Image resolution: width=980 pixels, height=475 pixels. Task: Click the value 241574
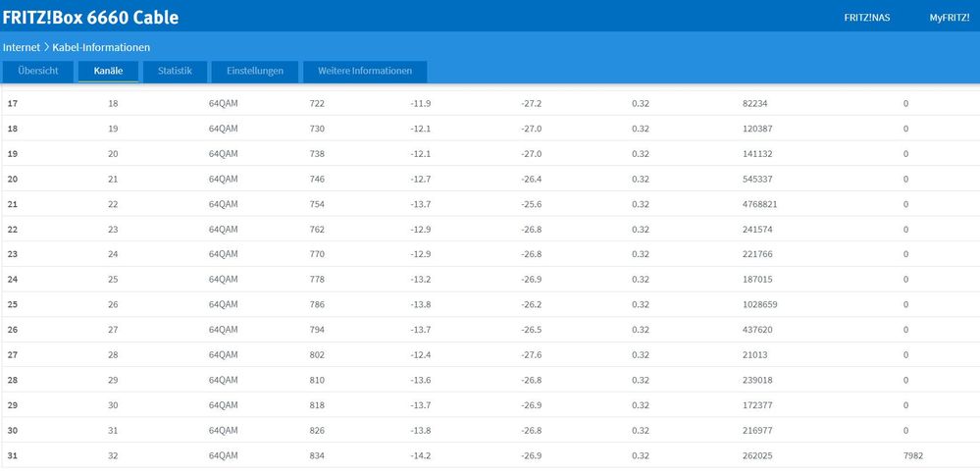(x=757, y=230)
